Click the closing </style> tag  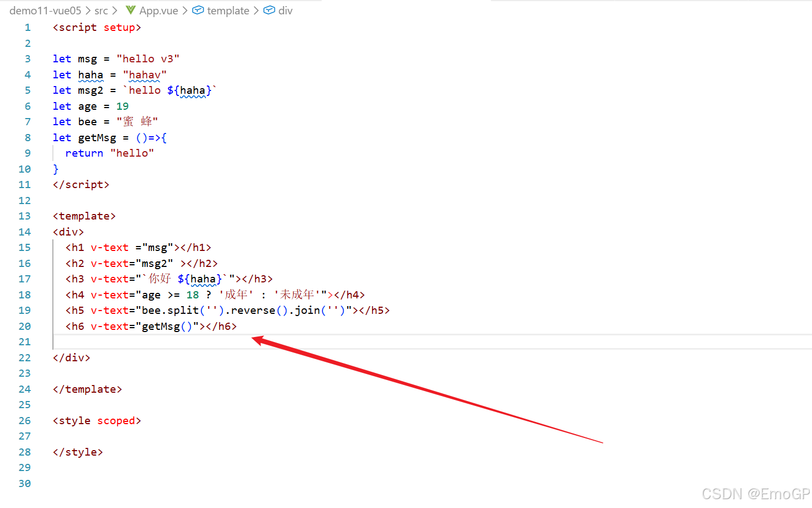point(78,452)
